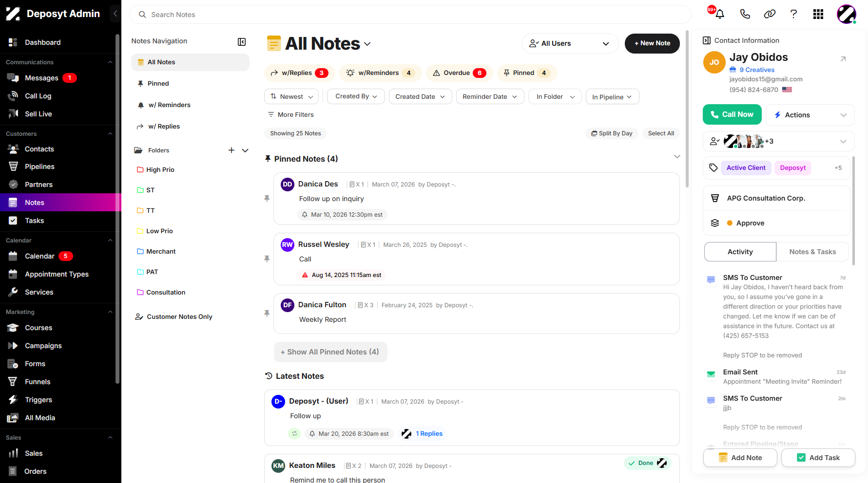This screenshot has height=483, width=868.
Task: Open the All Users dropdown
Action: (x=570, y=43)
